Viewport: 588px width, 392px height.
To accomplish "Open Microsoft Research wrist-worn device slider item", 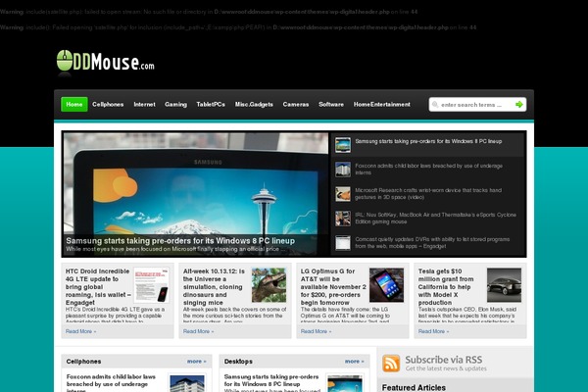I will 428,194.
